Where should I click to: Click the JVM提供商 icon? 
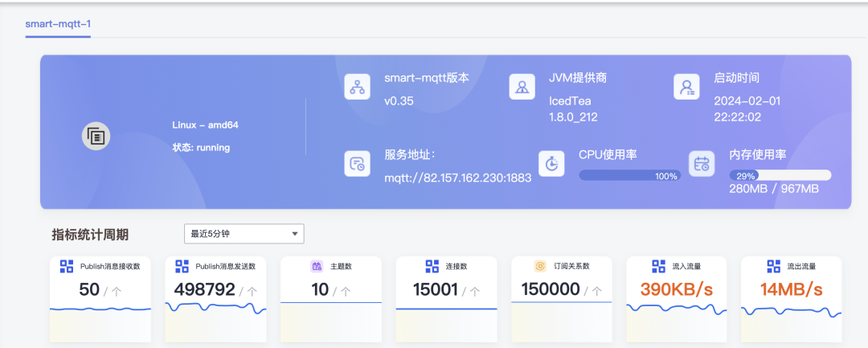[522, 87]
